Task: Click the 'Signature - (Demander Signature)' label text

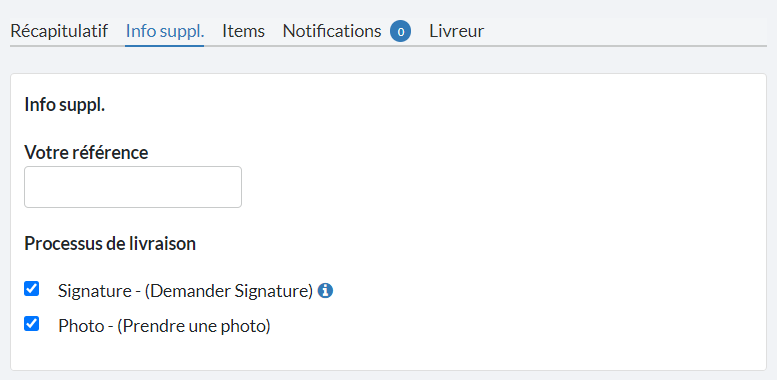Action: tap(185, 291)
